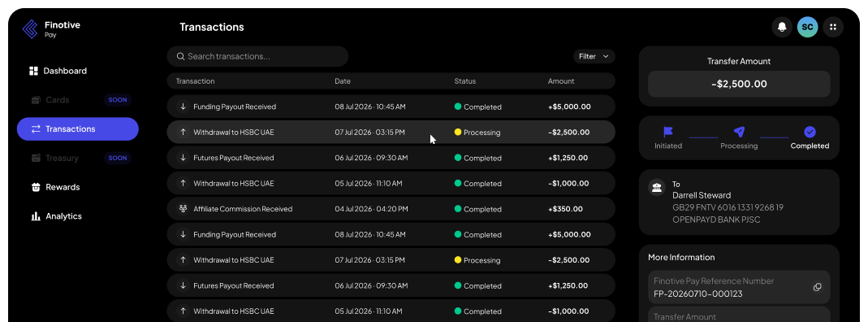Open the Analytics bar-chart icon

36,216
